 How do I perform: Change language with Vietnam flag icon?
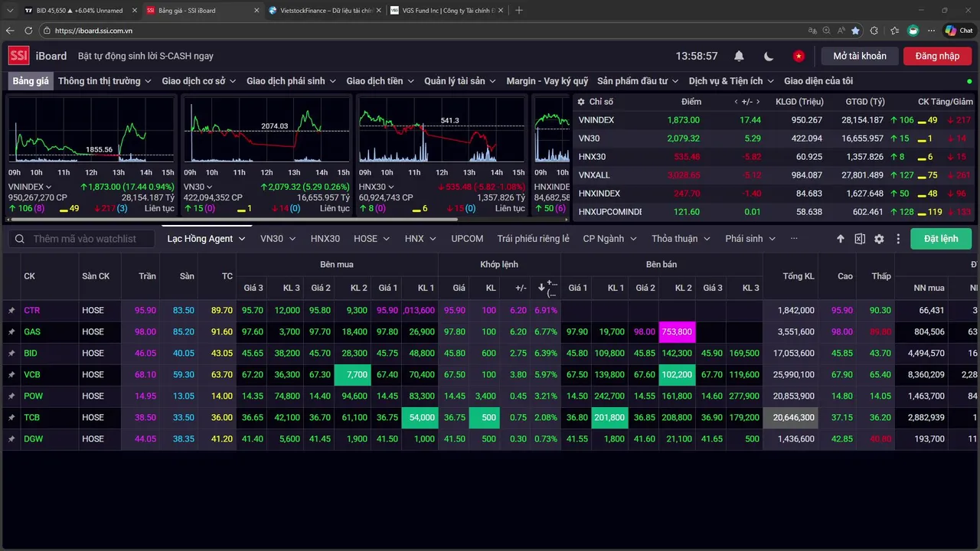[799, 56]
